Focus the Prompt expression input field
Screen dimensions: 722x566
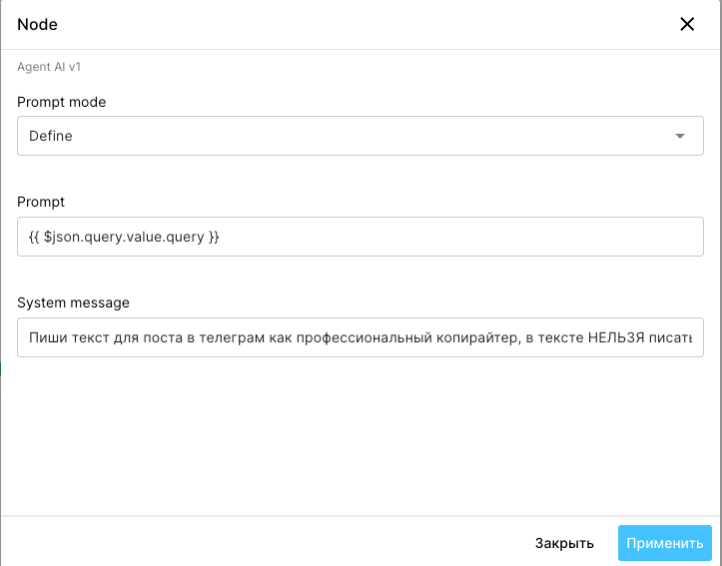[360, 237]
